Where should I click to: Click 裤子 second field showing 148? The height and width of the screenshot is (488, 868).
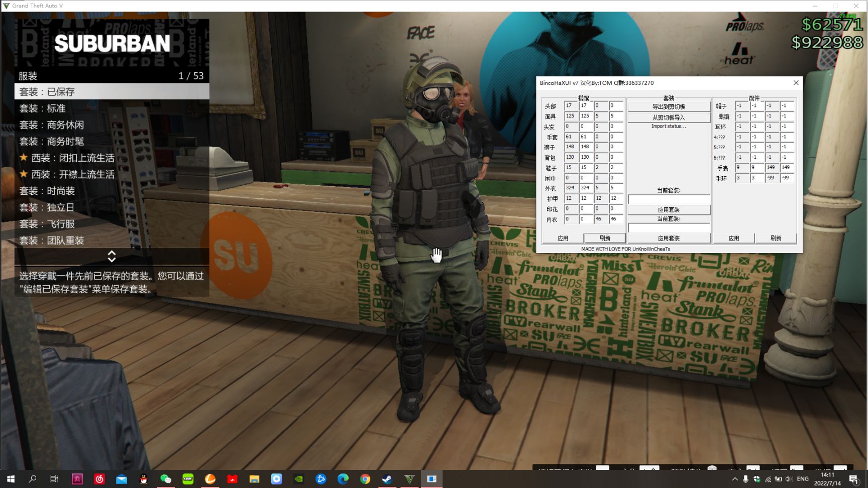[586, 147]
